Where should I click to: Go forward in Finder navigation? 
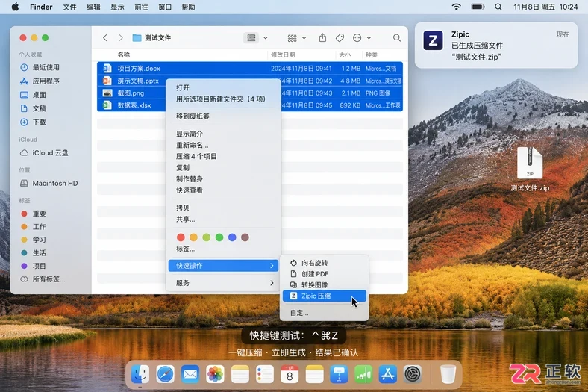pos(120,37)
